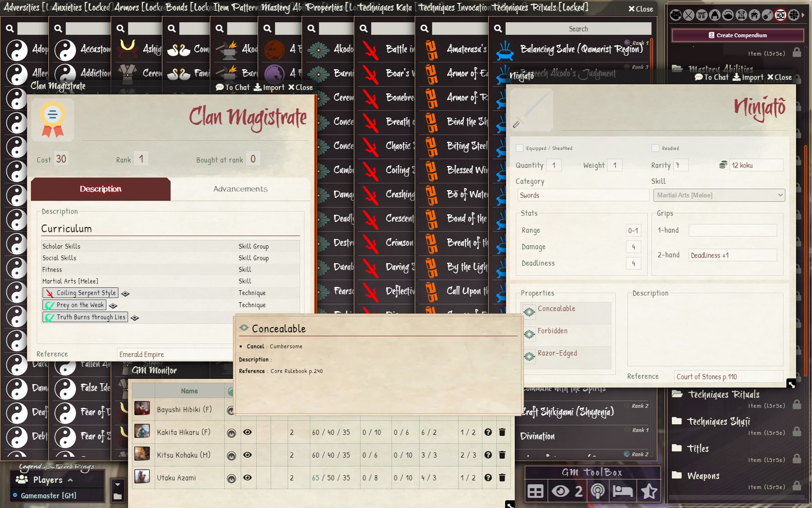Toggle visibility eye for Utaku Azami
Viewport: 812px width, 508px height.
(247, 478)
